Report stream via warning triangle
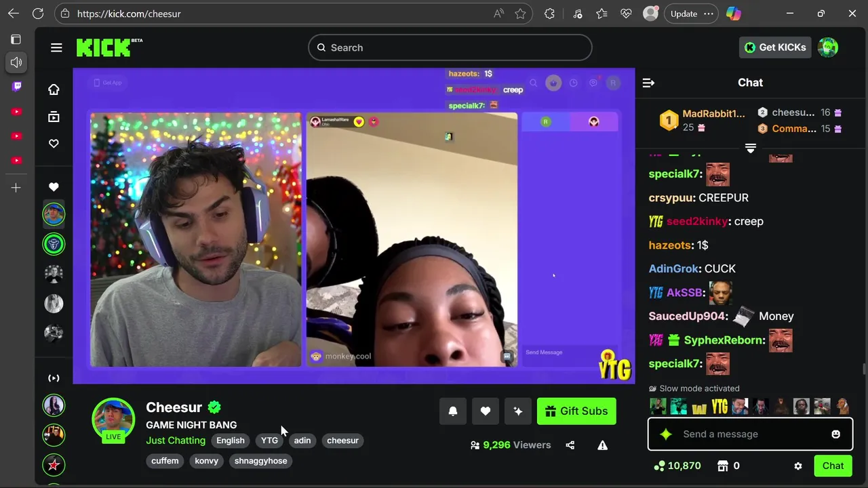The width and height of the screenshot is (868, 488). coord(602,445)
